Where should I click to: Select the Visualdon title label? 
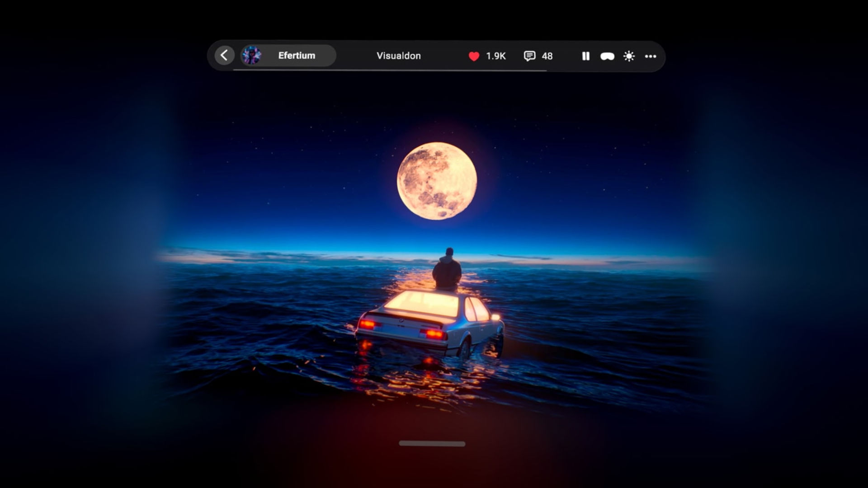click(399, 56)
